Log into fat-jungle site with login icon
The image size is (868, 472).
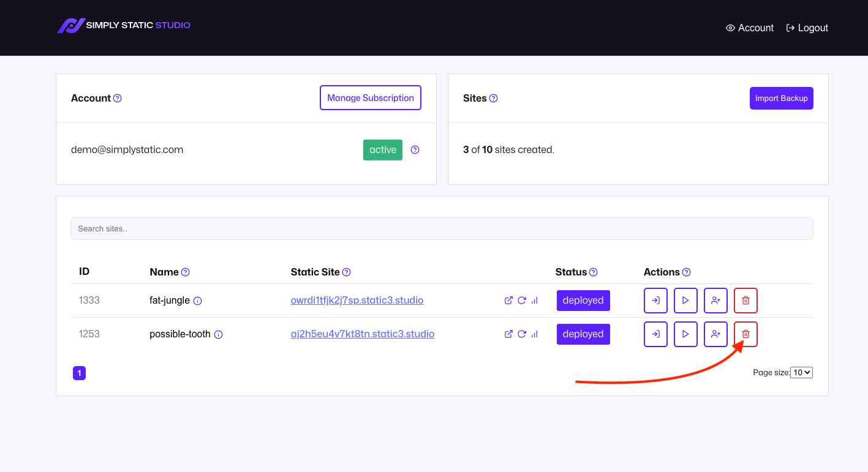tap(655, 301)
